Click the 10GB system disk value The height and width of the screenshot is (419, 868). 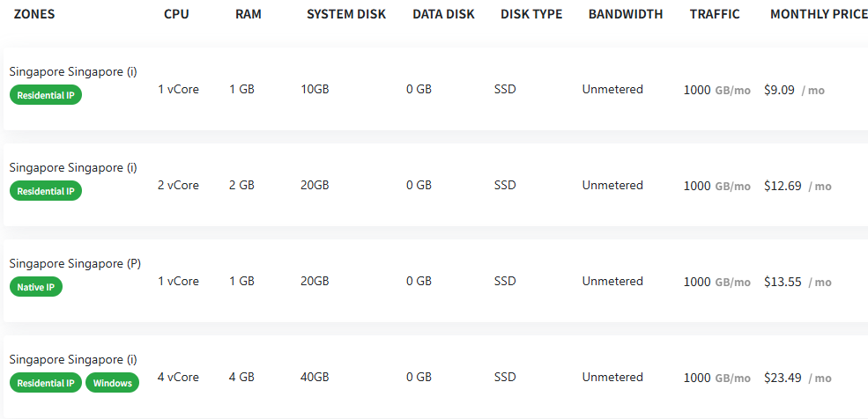click(315, 90)
